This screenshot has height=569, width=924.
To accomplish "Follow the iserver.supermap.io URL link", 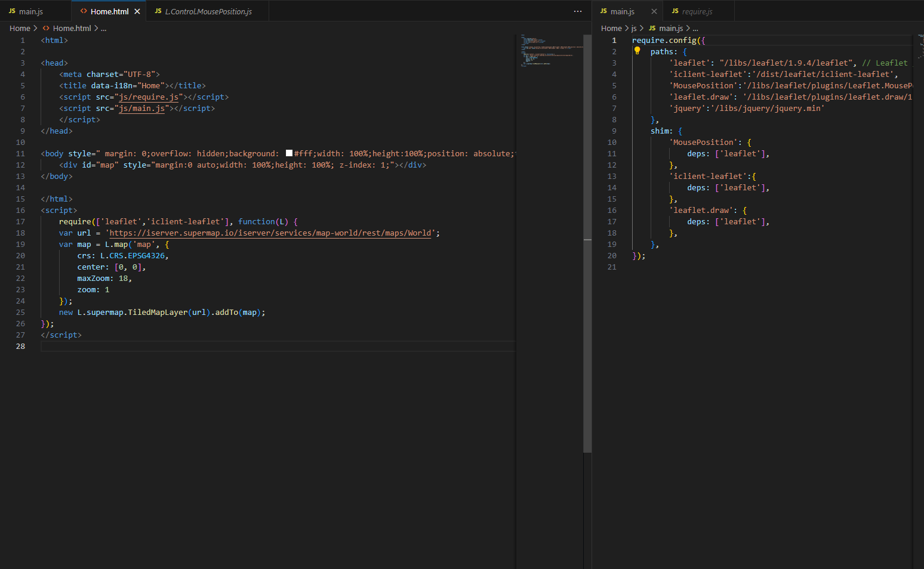I will [270, 233].
